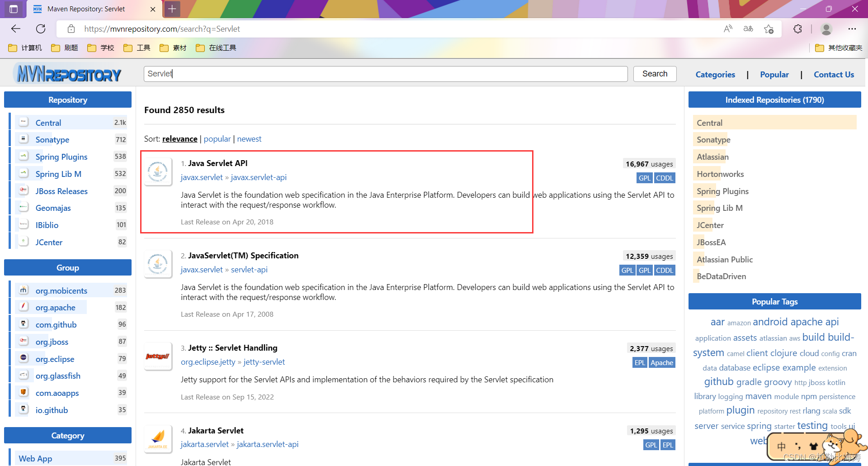Open the tab actions sidebar icon
This screenshot has height=466, width=868.
click(x=14, y=9)
